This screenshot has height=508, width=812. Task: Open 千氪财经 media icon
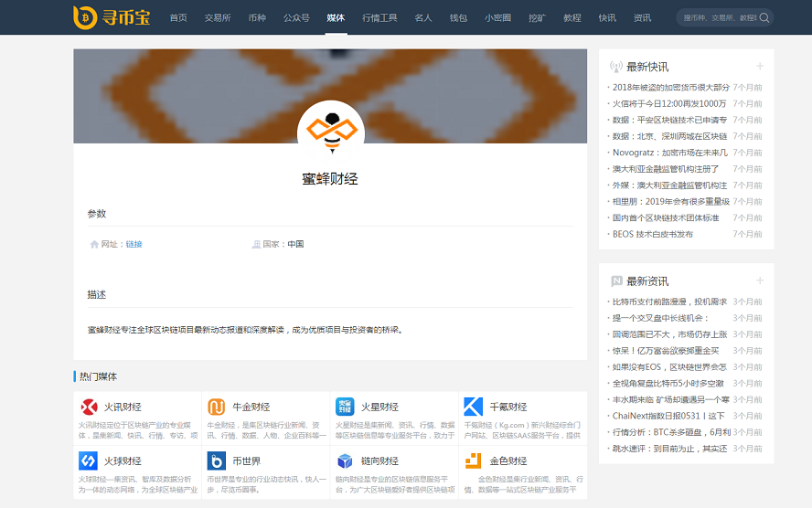click(473, 407)
